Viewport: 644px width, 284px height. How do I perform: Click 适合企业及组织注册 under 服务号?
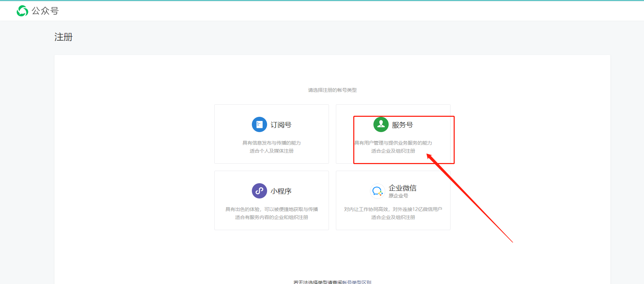393,151
